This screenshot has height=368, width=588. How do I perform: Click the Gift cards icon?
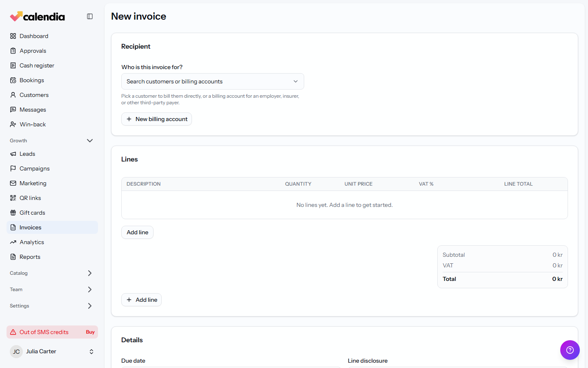[x=13, y=213]
